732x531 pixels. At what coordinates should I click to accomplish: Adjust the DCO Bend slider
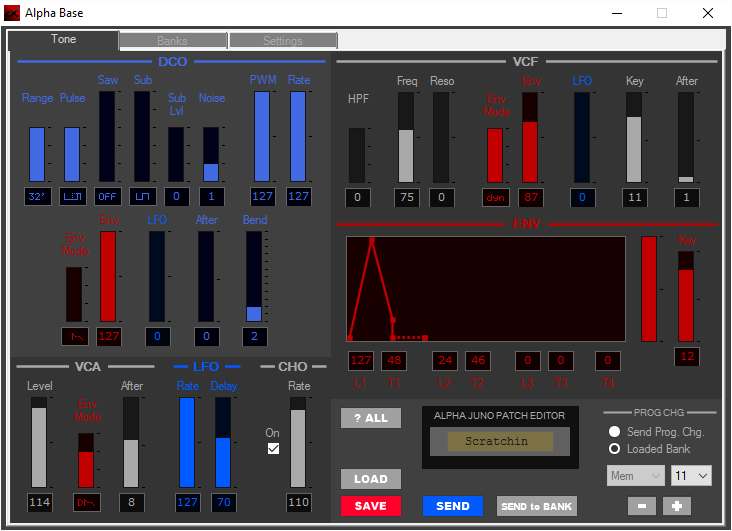click(254, 276)
